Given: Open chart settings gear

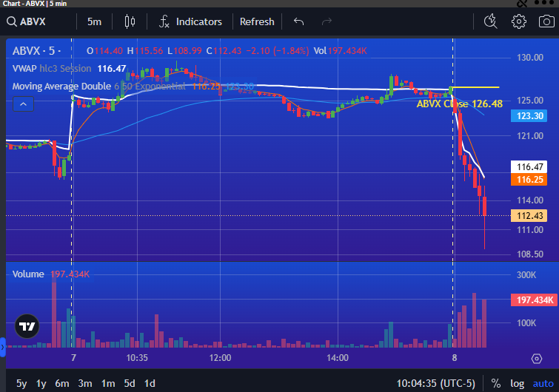Looking at the screenshot, I should coord(519,21).
